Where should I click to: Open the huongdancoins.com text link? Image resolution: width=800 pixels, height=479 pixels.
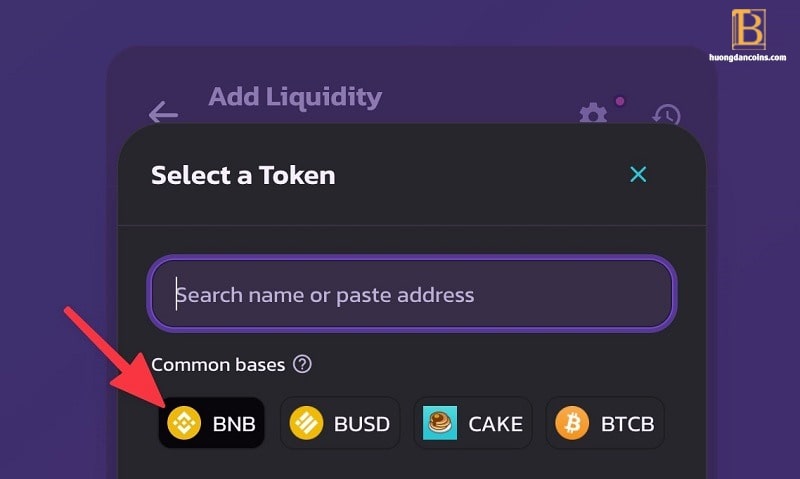coord(747,57)
